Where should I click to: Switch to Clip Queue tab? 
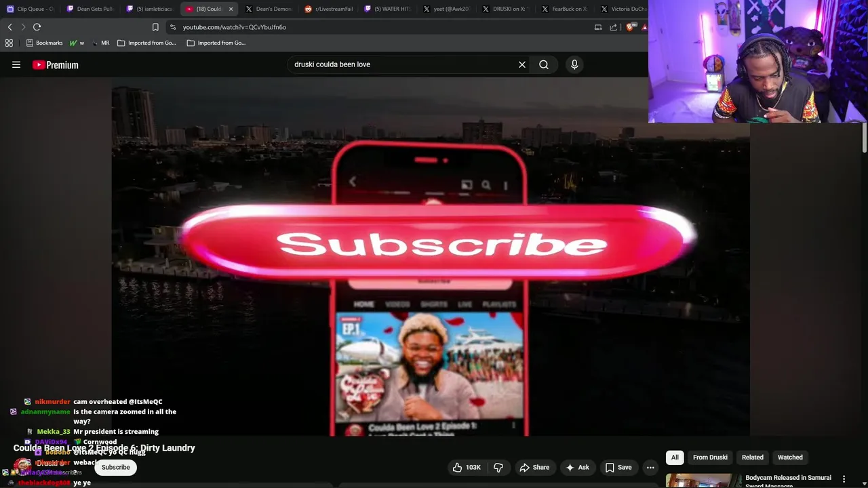(31, 9)
